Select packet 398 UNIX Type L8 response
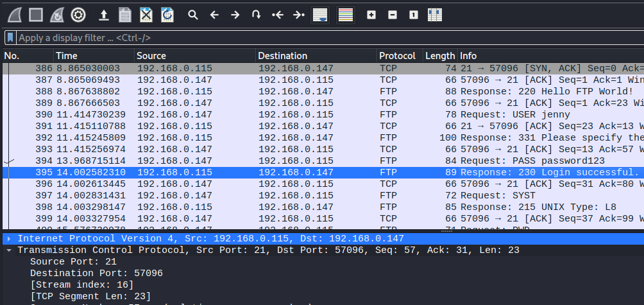 [323, 206]
